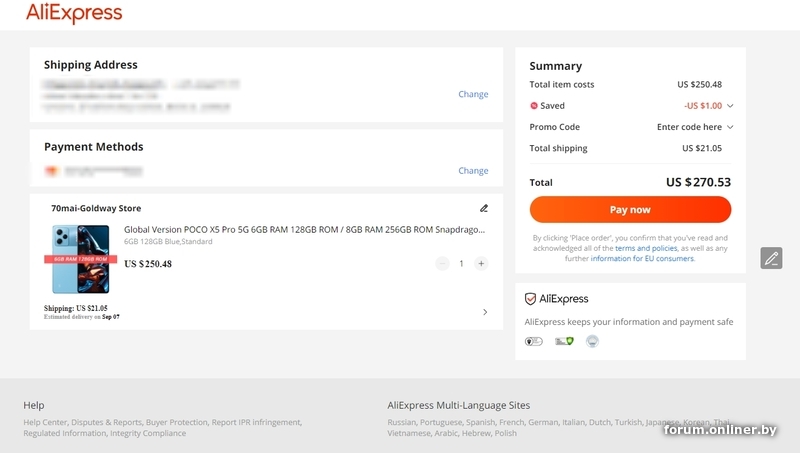This screenshot has height=453, width=800.
Task: Click the 'Enter code here' promo text
Action: [689, 127]
